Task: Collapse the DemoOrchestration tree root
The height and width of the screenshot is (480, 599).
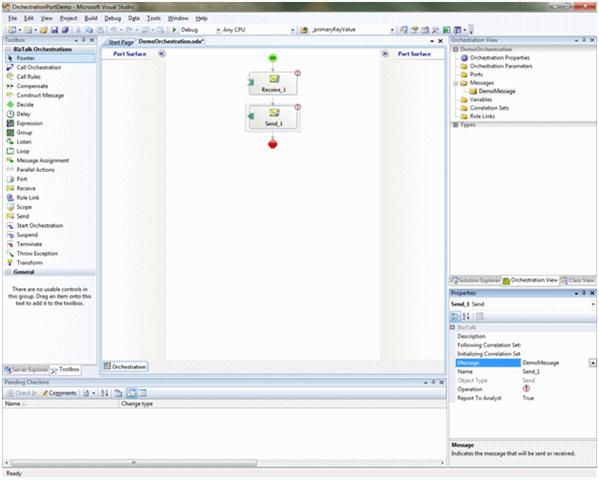Action: click(x=455, y=49)
